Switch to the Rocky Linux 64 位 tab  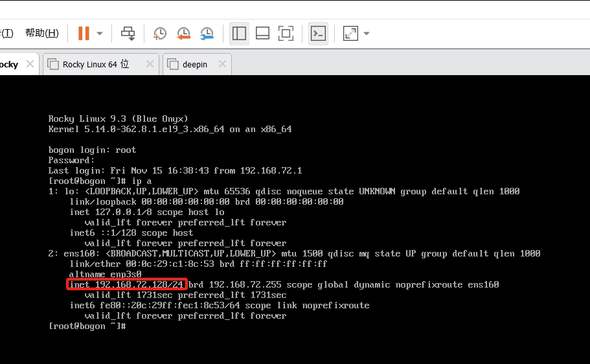point(96,64)
